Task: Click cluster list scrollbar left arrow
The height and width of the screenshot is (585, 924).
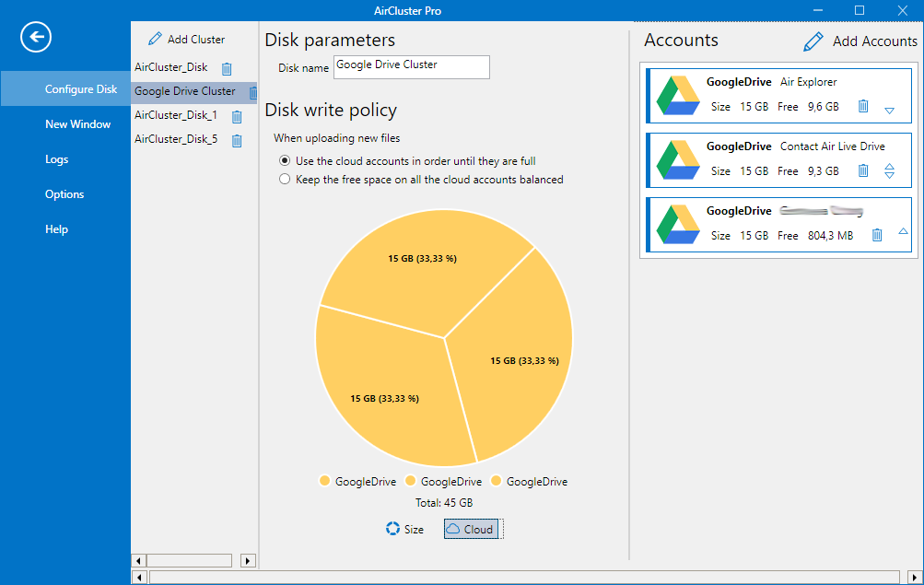Action: [138, 560]
